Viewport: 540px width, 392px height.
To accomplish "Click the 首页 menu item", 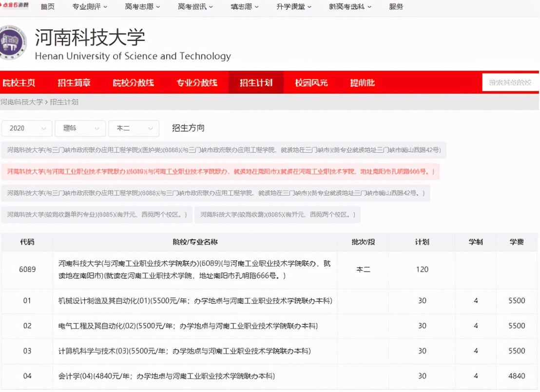I will coord(47,7).
